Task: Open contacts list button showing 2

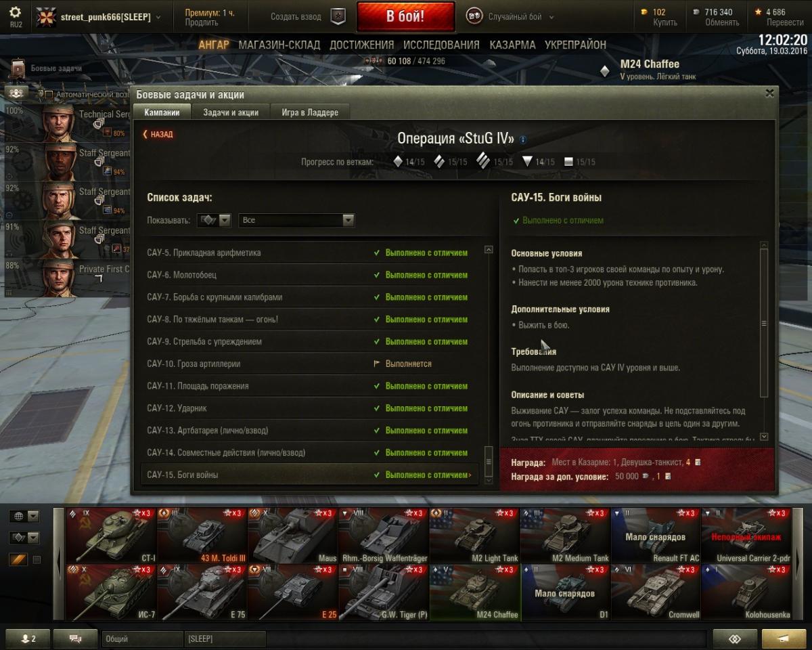Action: 28,638
